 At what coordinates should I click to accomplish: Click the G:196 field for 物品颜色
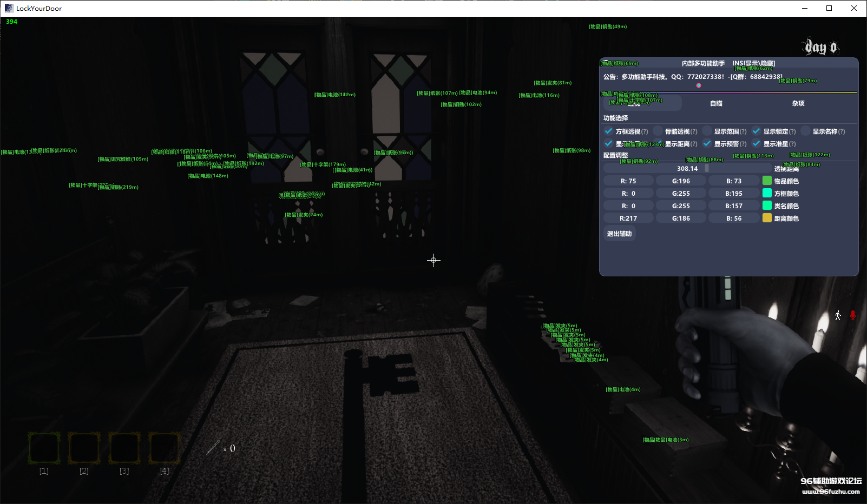tap(681, 181)
